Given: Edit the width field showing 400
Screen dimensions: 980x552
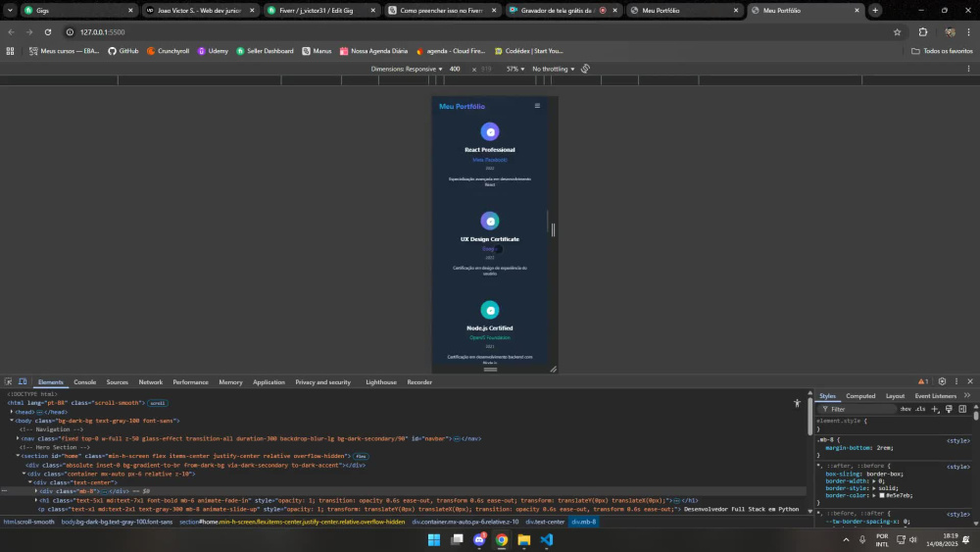Looking at the screenshot, I should pyautogui.click(x=455, y=69).
